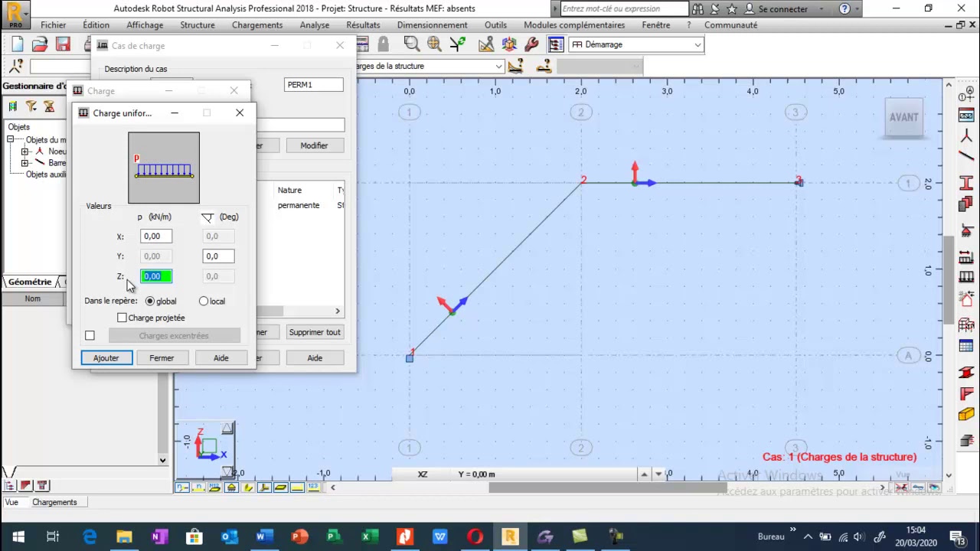Click the filter icon in object manager
Screen dimensions: 980x551
click(x=31, y=106)
